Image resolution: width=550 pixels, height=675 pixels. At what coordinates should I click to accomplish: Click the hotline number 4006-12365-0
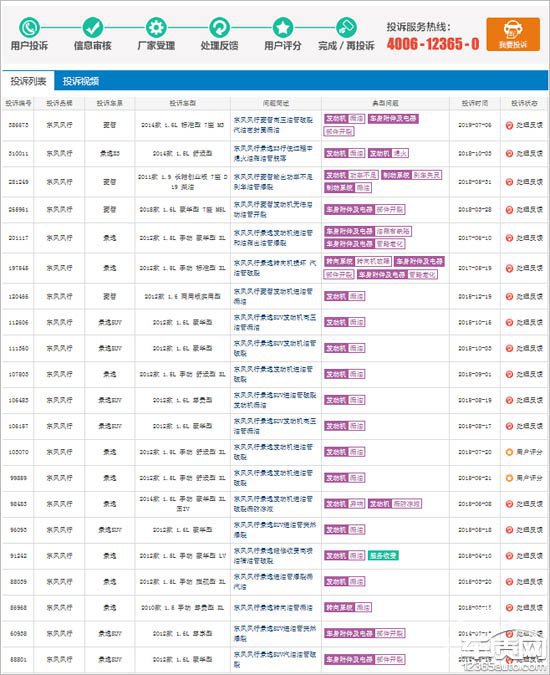click(433, 43)
